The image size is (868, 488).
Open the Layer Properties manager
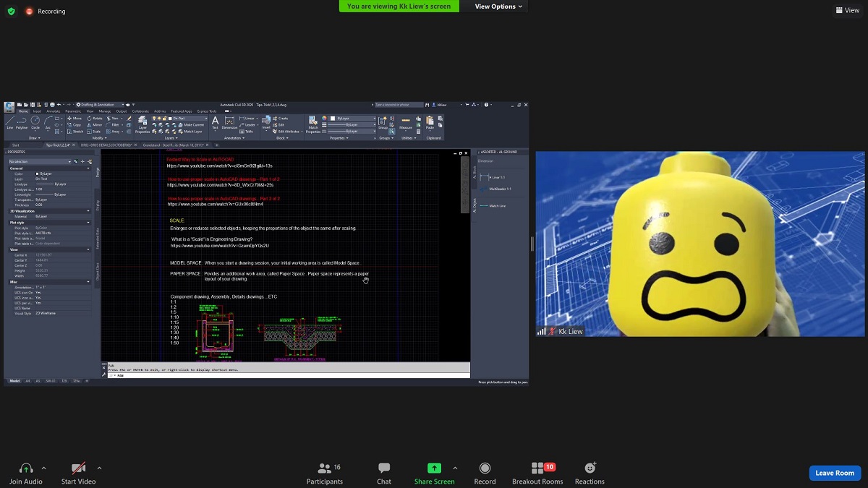tap(142, 124)
